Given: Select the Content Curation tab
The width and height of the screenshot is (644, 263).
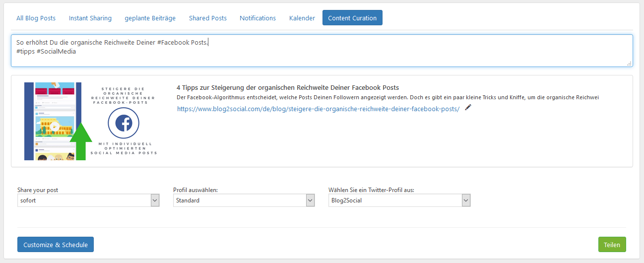Looking at the screenshot, I should coord(352,18).
